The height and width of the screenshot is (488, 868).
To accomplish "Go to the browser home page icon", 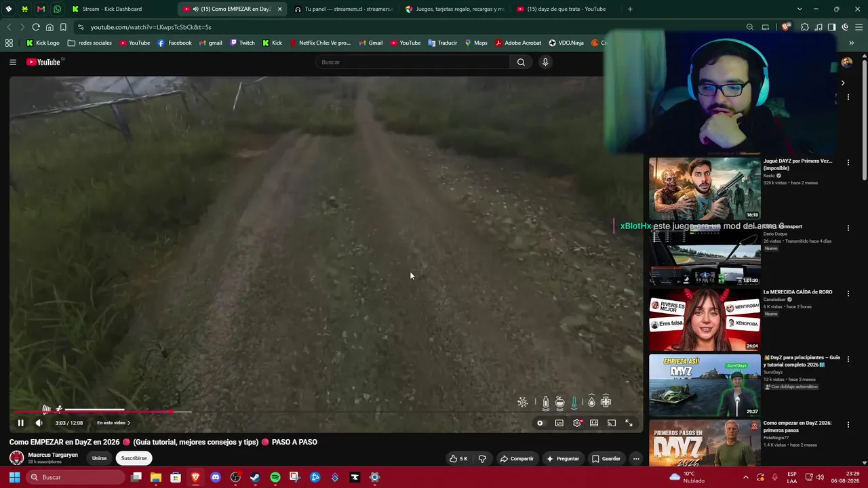I will [50, 27].
